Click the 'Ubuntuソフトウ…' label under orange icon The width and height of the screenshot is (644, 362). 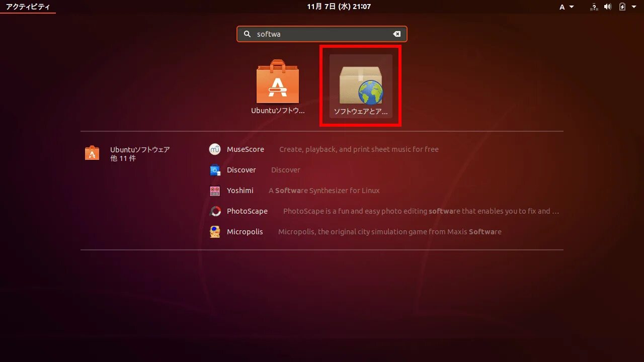(x=278, y=111)
